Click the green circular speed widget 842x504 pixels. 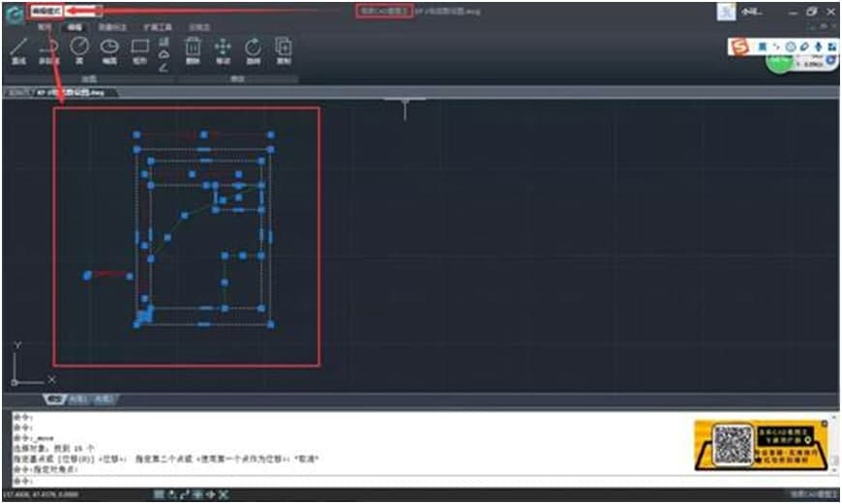(x=779, y=63)
